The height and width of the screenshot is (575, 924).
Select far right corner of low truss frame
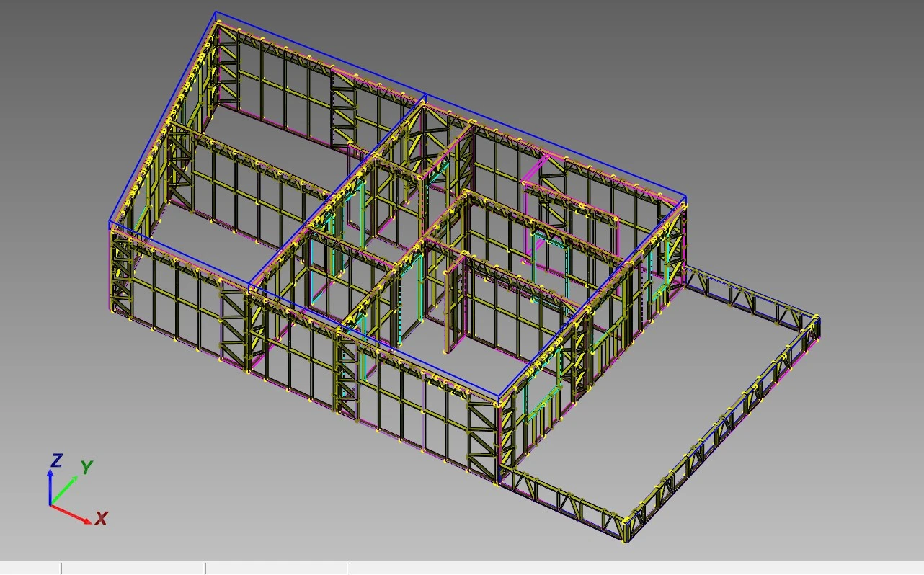[x=819, y=318]
